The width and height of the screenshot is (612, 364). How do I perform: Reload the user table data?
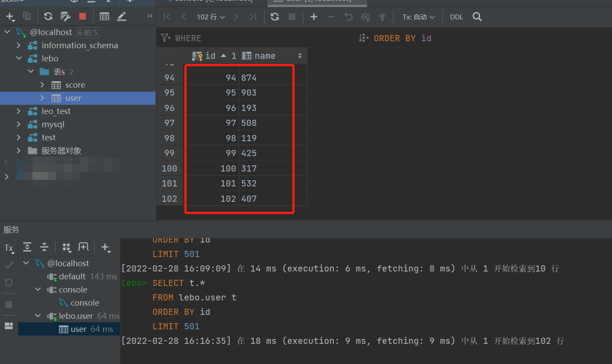click(275, 17)
